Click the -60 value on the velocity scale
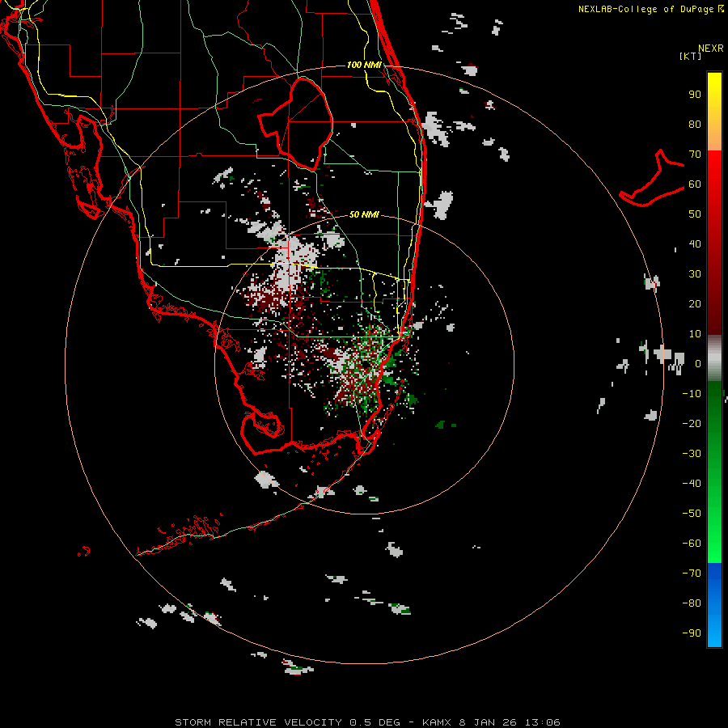Image resolution: width=728 pixels, height=728 pixels. pos(692,544)
